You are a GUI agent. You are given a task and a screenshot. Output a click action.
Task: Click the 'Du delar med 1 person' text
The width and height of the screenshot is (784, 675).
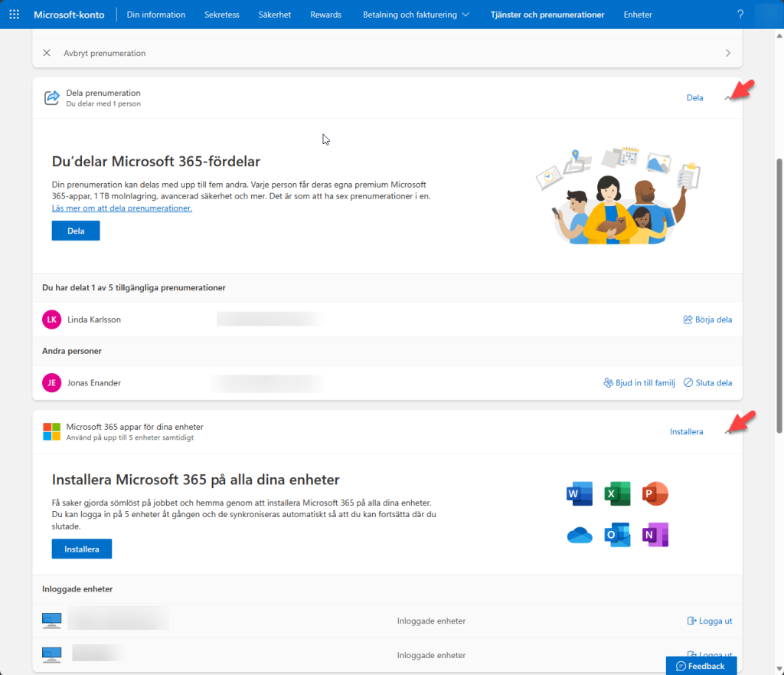click(103, 104)
